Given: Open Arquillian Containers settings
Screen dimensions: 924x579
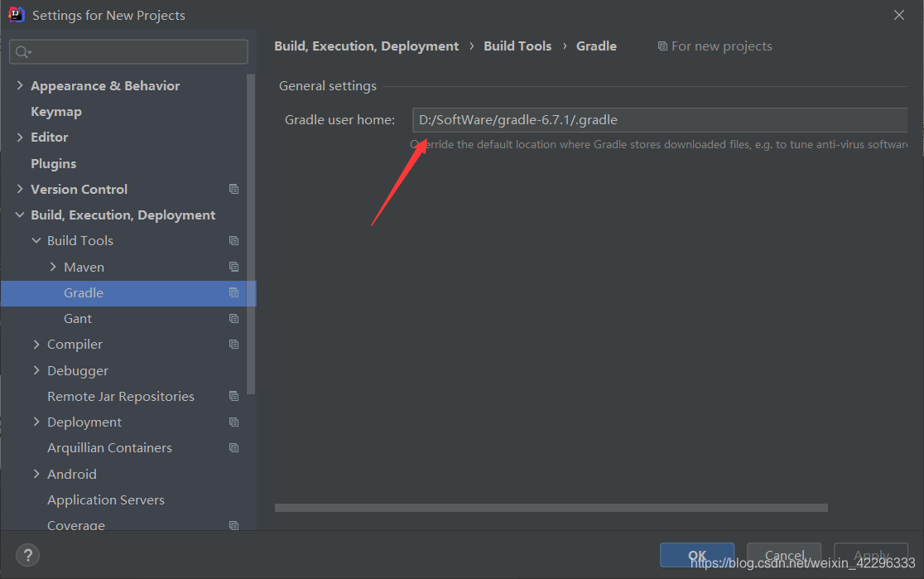Looking at the screenshot, I should pyautogui.click(x=109, y=448).
